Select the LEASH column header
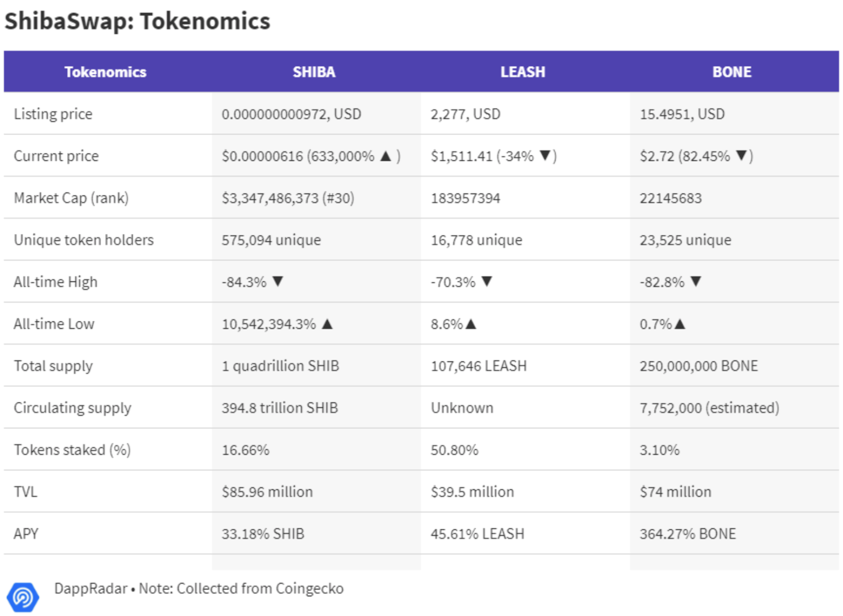Viewport: 843px width, 616px height. point(523,72)
